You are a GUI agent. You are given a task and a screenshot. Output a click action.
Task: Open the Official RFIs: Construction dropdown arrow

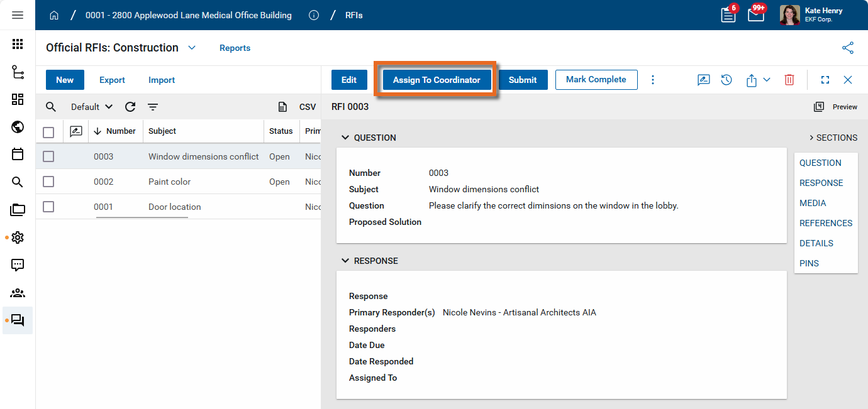(x=192, y=48)
